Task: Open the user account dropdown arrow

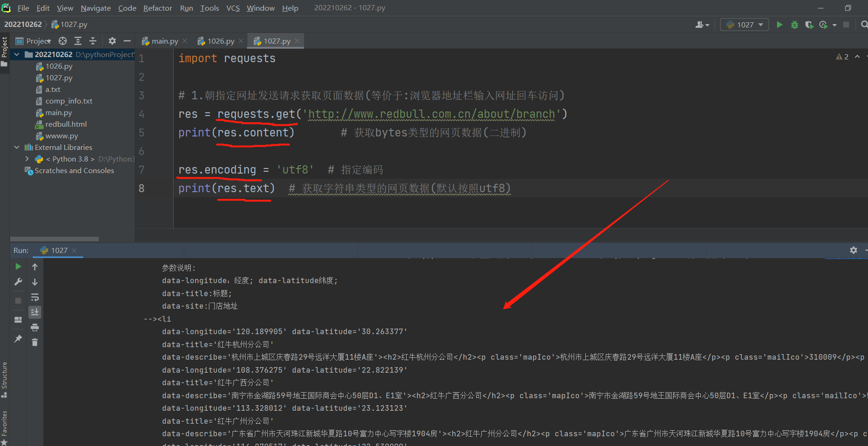Action: click(x=707, y=25)
